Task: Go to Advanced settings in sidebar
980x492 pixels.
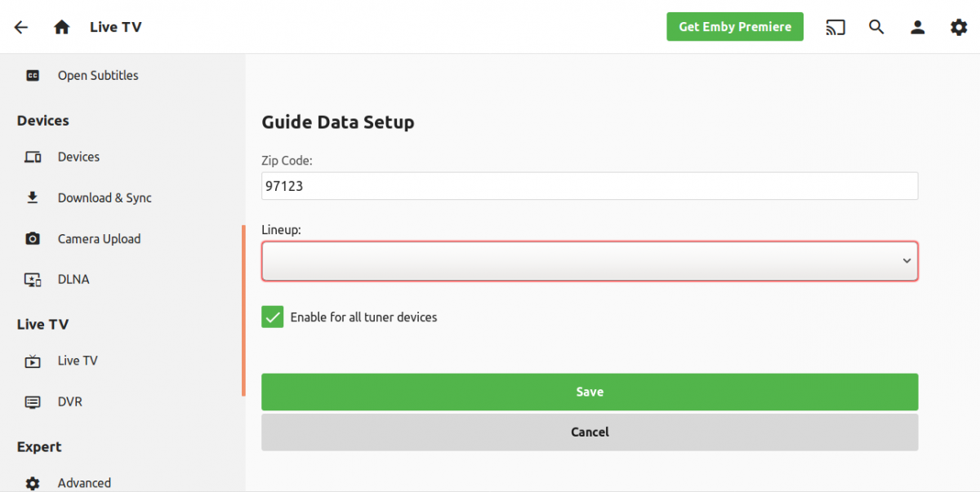Action: [84, 483]
